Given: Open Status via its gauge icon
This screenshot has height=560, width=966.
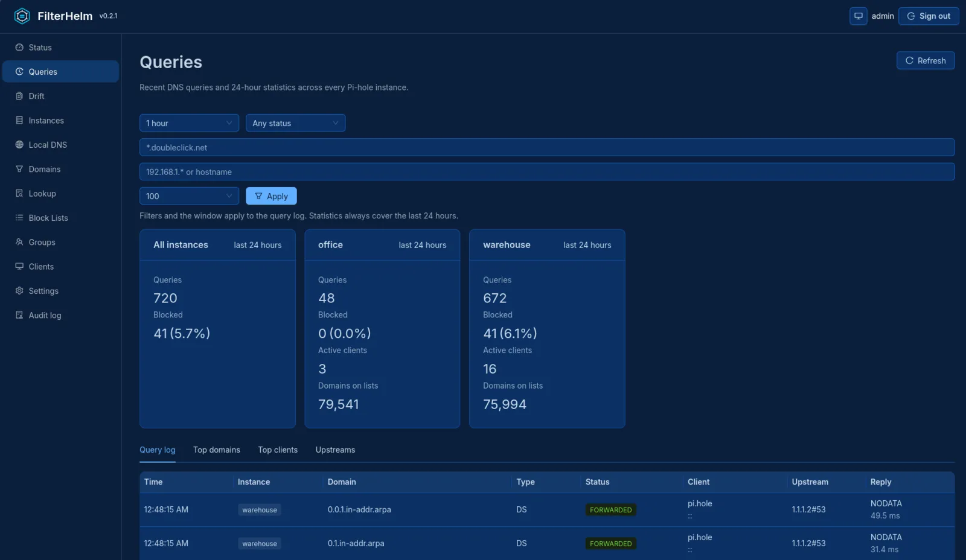Looking at the screenshot, I should click(x=19, y=47).
